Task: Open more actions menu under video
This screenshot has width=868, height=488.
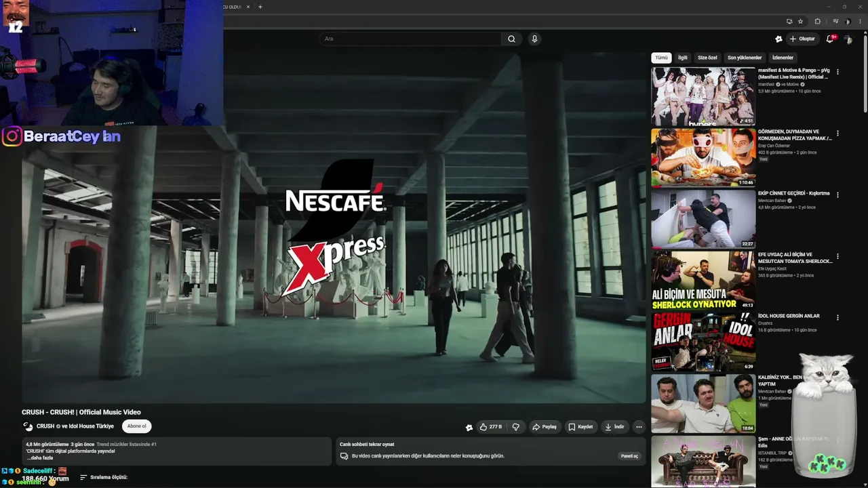Action: click(x=639, y=427)
